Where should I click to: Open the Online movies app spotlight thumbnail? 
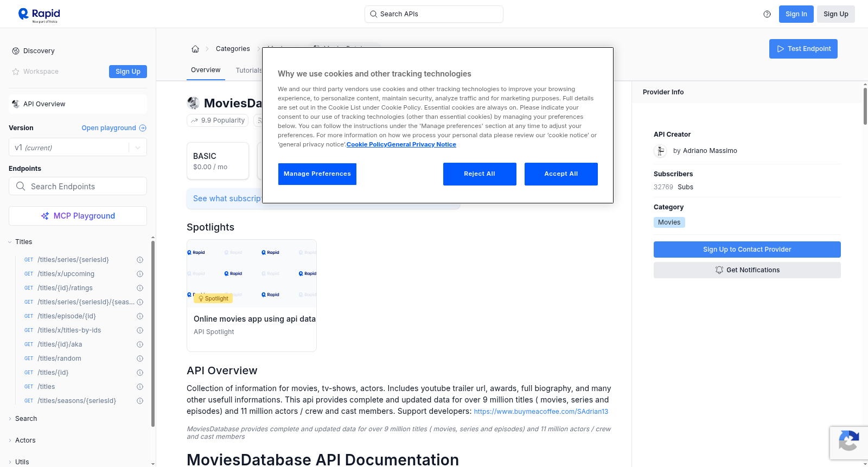point(252,274)
